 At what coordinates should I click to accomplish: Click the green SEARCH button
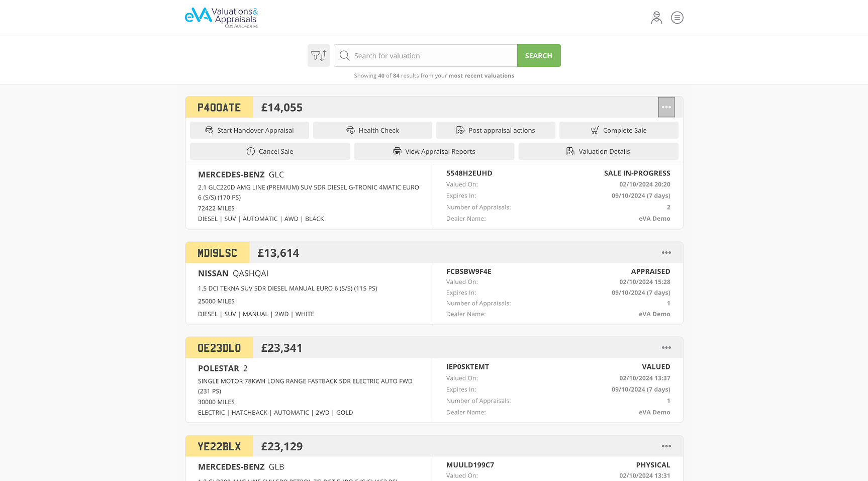pyautogui.click(x=539, y=55)
